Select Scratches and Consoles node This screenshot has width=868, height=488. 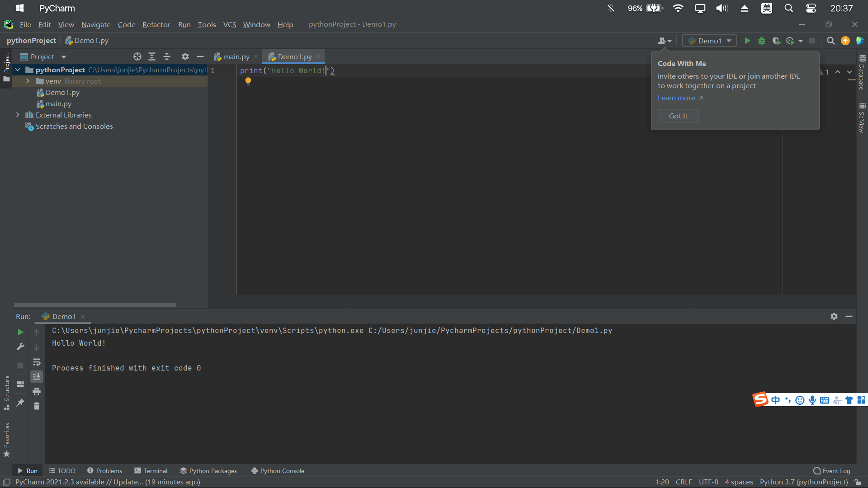(x=74, y=126)
